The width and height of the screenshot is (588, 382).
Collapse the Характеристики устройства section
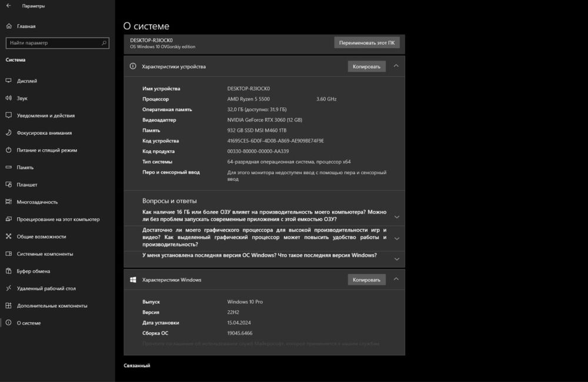396,66
